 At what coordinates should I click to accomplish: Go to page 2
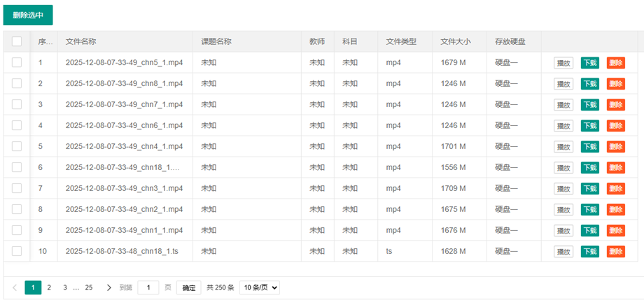pyautogui.click(x=49, y=287)
